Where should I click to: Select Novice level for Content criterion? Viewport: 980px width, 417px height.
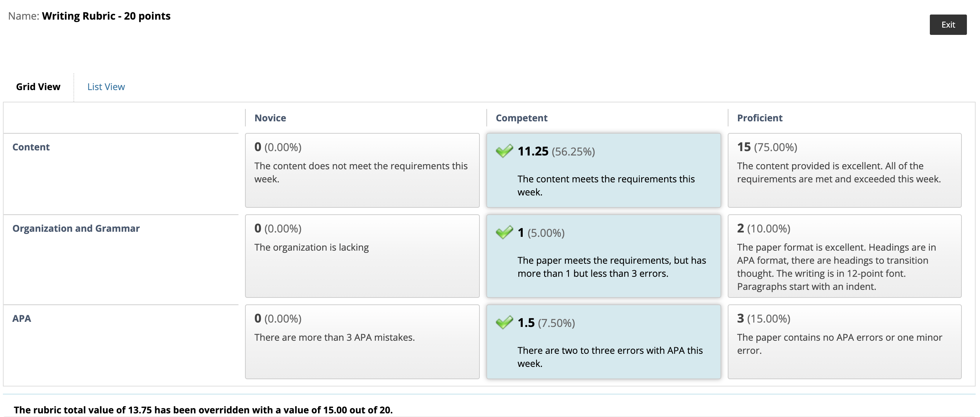362,170
